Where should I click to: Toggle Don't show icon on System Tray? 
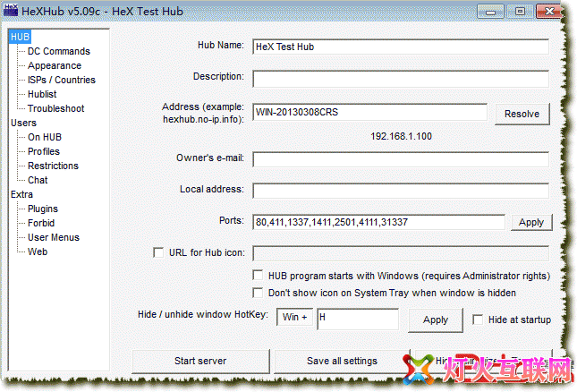258,293
